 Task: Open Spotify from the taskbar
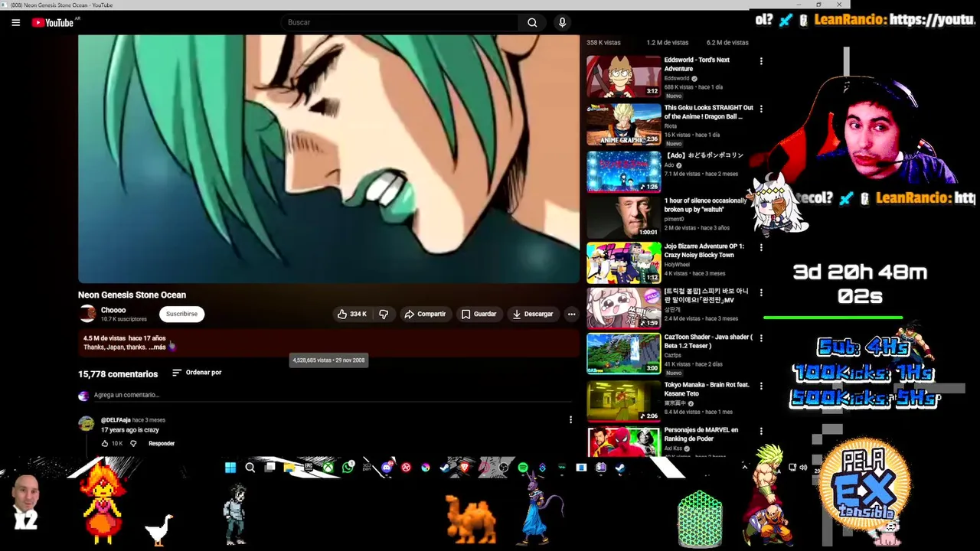[523, 468]
